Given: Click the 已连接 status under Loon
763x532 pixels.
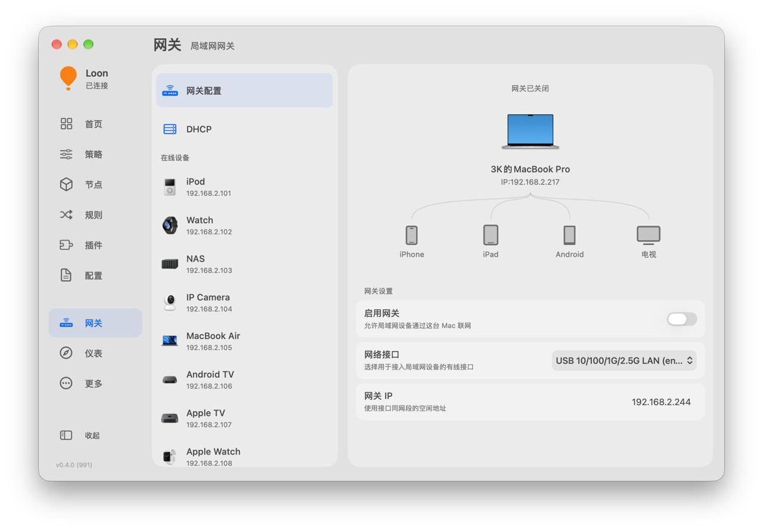Looking at the screenshot, I should coord(97,86).
